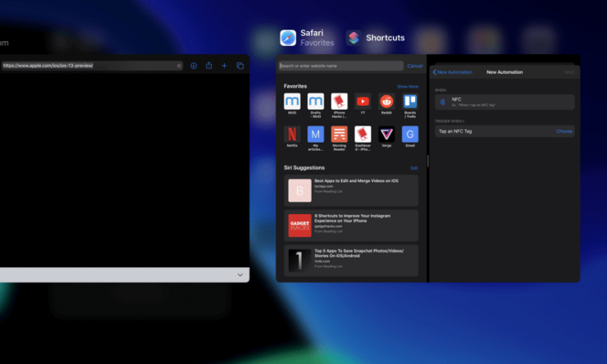The width and height of the screenshot is (607, 364).
Task: Tap the Safari app icon in the app switcher
Action: [288, 38]
